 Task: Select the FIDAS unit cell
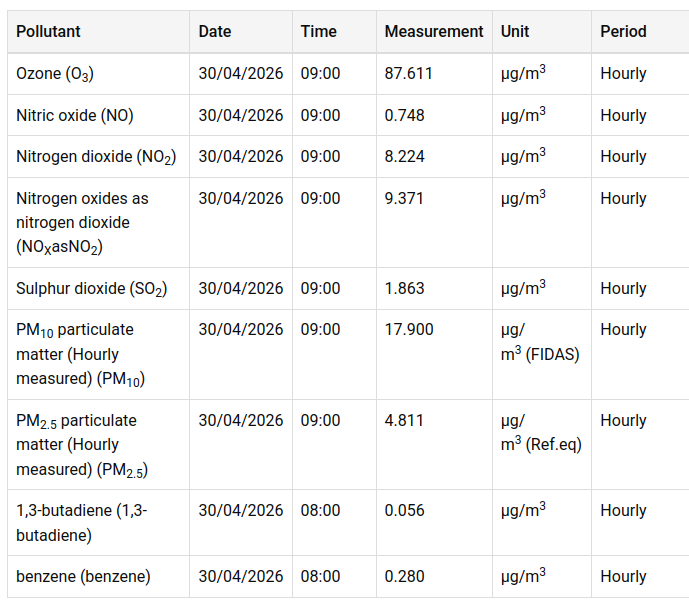540,342
